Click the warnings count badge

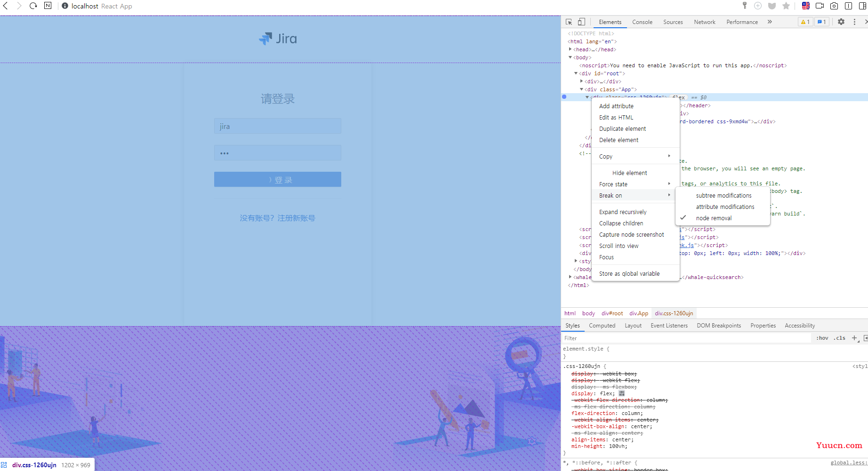point(805,22)
